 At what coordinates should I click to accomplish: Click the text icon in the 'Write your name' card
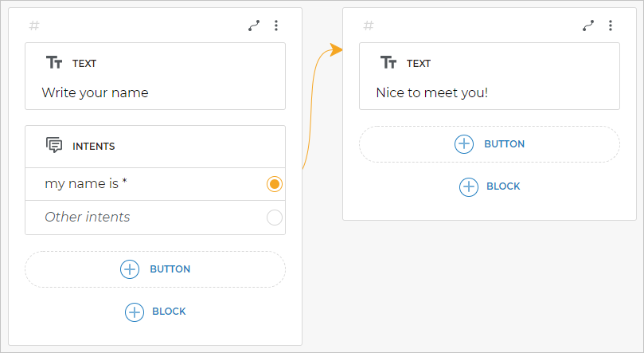(54, 63)
